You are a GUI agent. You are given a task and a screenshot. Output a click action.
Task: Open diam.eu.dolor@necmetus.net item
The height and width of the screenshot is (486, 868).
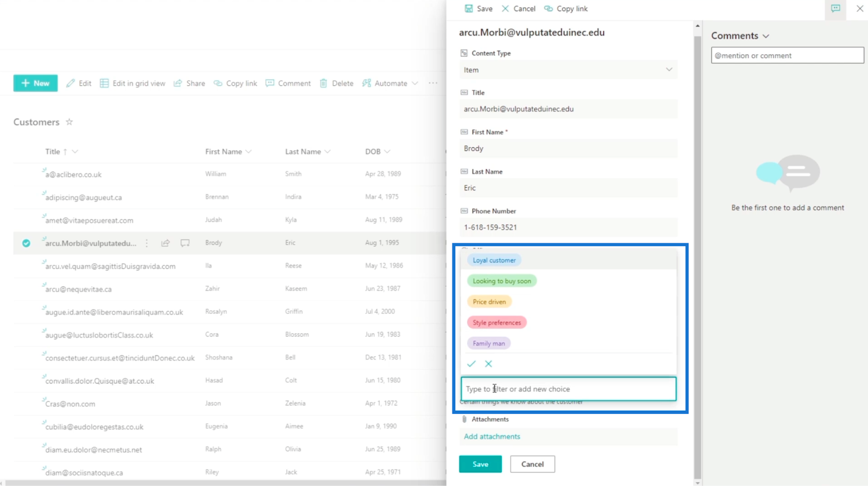pyautogui.click(x=93, y=450)
